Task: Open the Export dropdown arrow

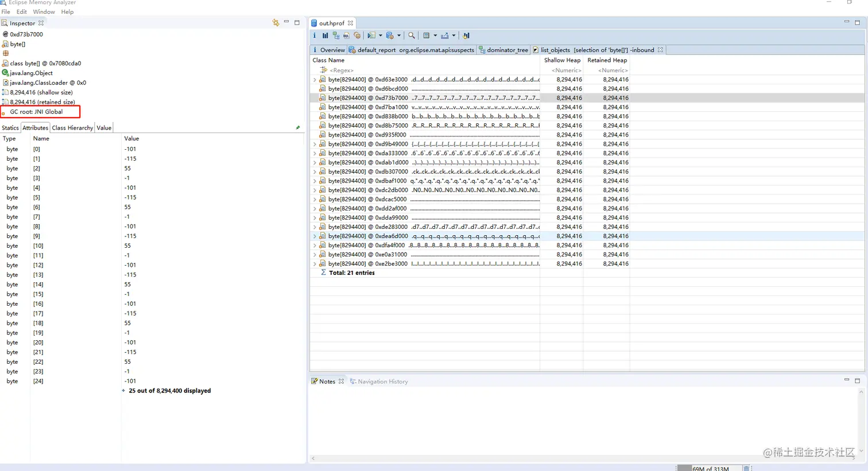Action: [454, 36]
